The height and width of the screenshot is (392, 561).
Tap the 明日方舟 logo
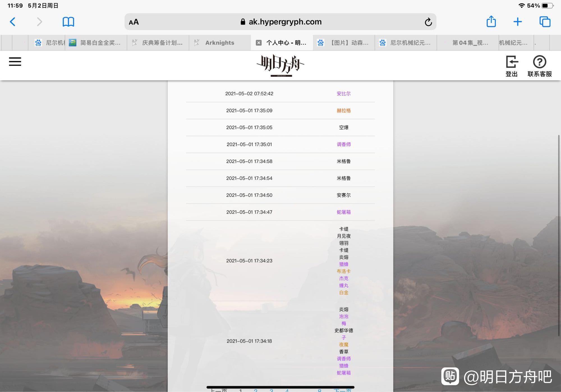point(280,66)
